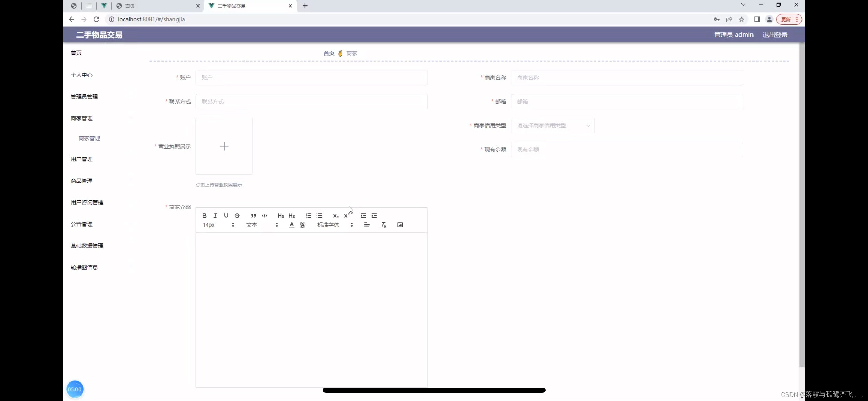Collapse the 商家管理 parent menu
Viewport: 868px width, 401px height.
point(82,118)
